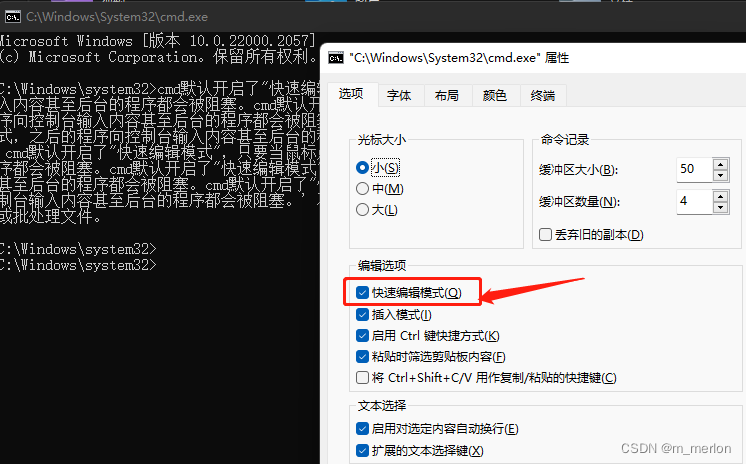Toggle 启用 Ctrl 键快捷方式(K) checkbox
Image resolution: width=746 pixels, height=464 pixels.
pos(362,336)
